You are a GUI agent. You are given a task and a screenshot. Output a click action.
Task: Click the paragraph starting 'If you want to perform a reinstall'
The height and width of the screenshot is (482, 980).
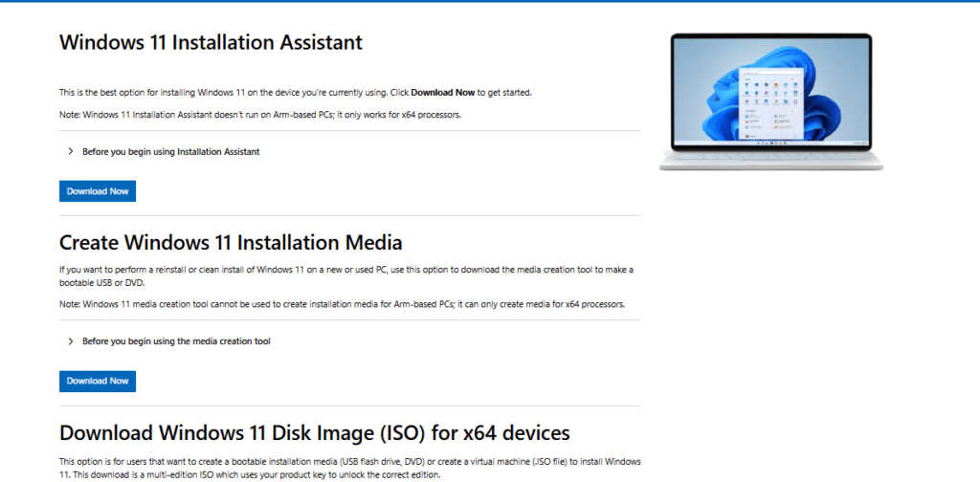[346, 276]
